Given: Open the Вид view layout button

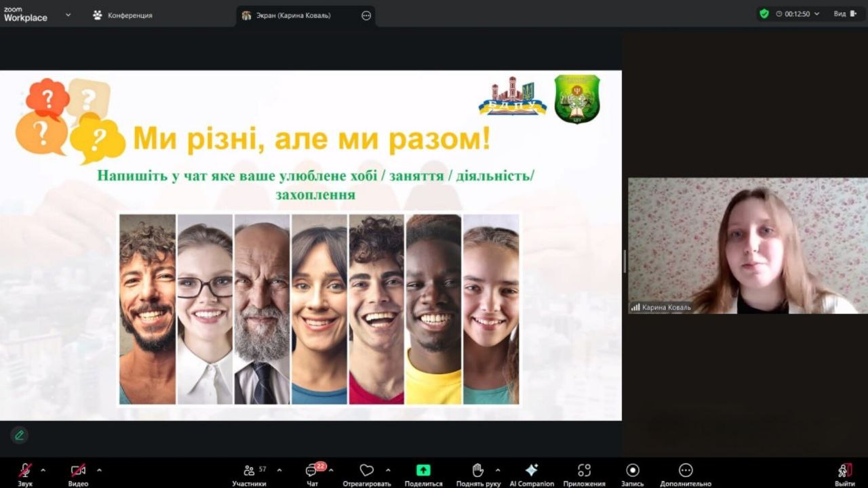Looking at the screenshot, I should [845, 14].
